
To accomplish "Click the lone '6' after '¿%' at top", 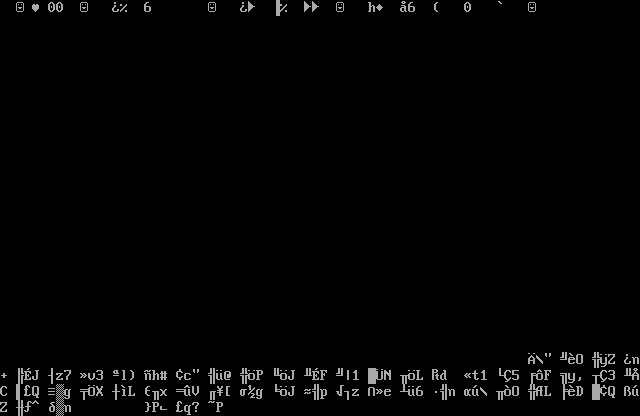I will 148,8.
